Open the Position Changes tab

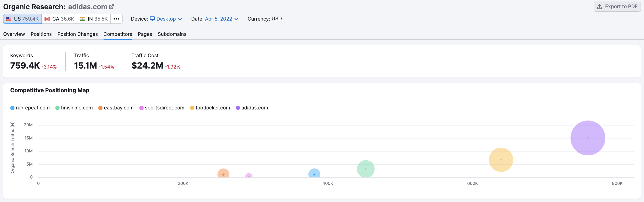pos(77,34)
